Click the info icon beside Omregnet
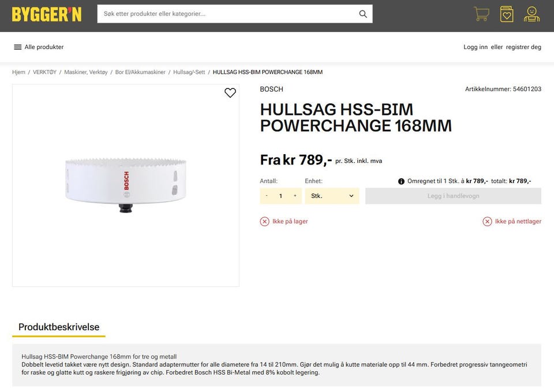This screenshot has height=392, width=554. tap(401, 181)
